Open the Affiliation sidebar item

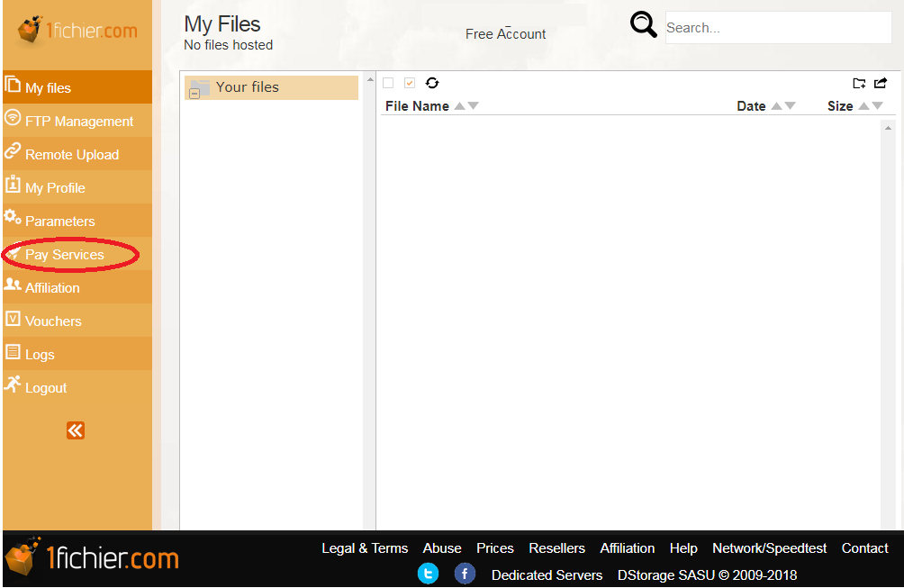click(x=77, y=287)
